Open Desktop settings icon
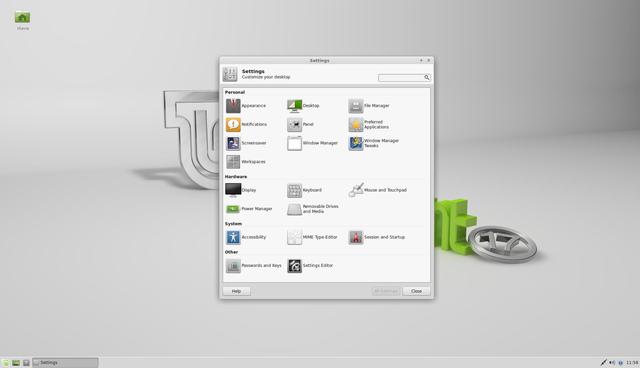Image resolution: width=640 pixels, height=368 pixels. 294,106
